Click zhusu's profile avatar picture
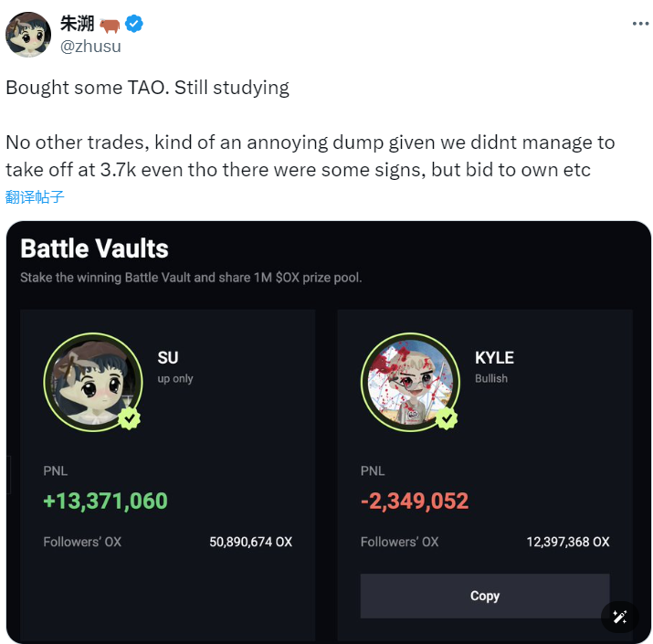Viewport: 653px width, 644px height. coord(28,35)
